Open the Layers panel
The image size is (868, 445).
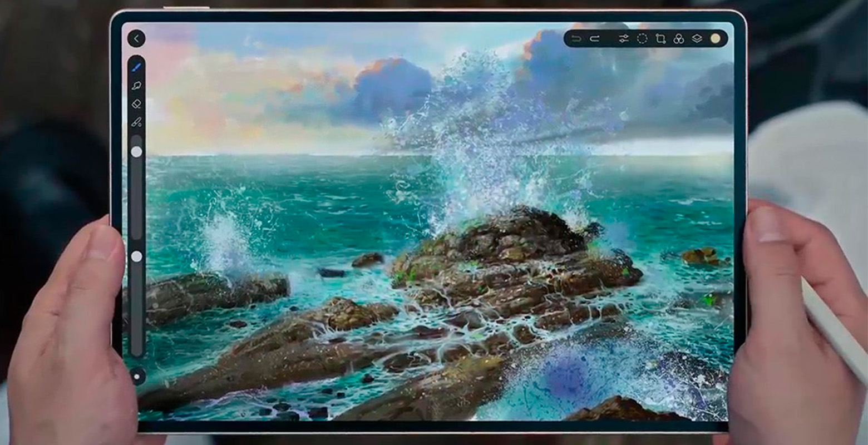click(697, 38)
